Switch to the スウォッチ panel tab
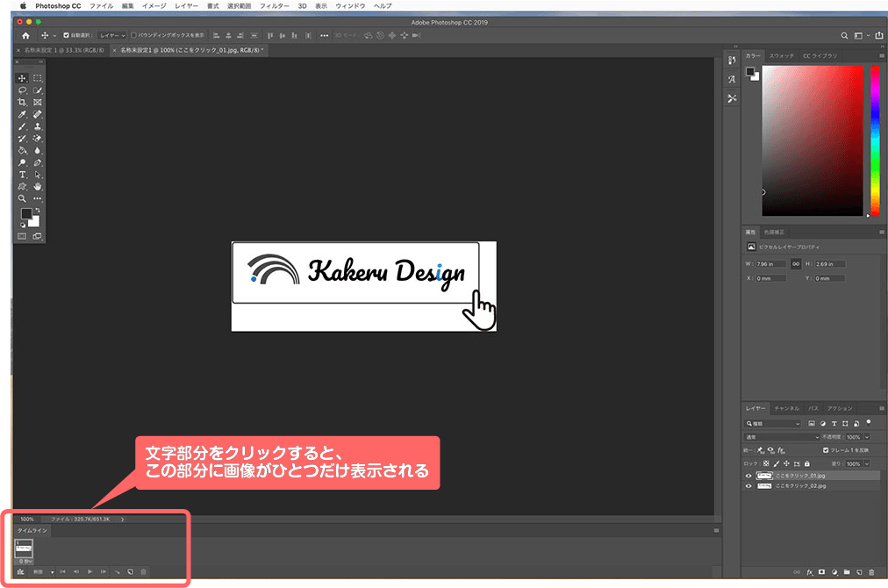The width and height of the screenshot is (888, 588). [x=781, y=55]
